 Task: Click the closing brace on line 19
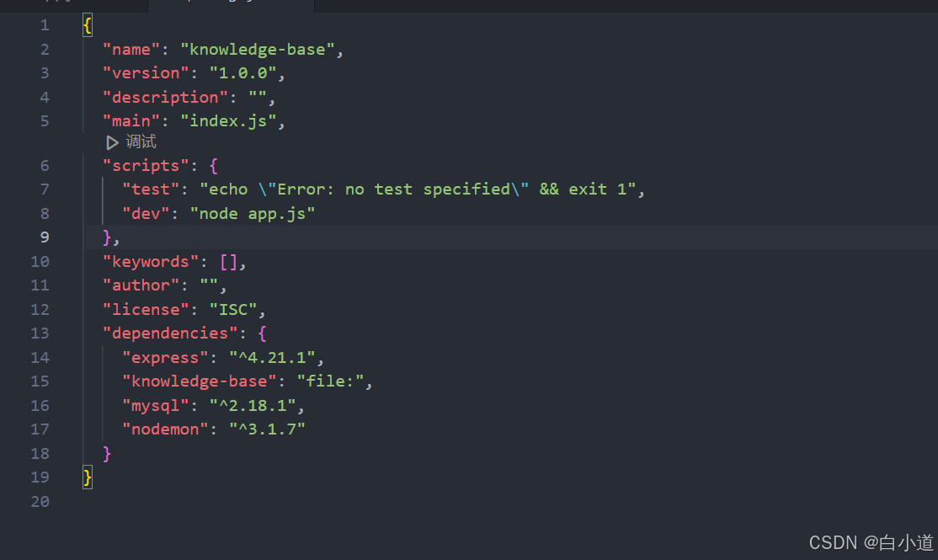point(87,477)
